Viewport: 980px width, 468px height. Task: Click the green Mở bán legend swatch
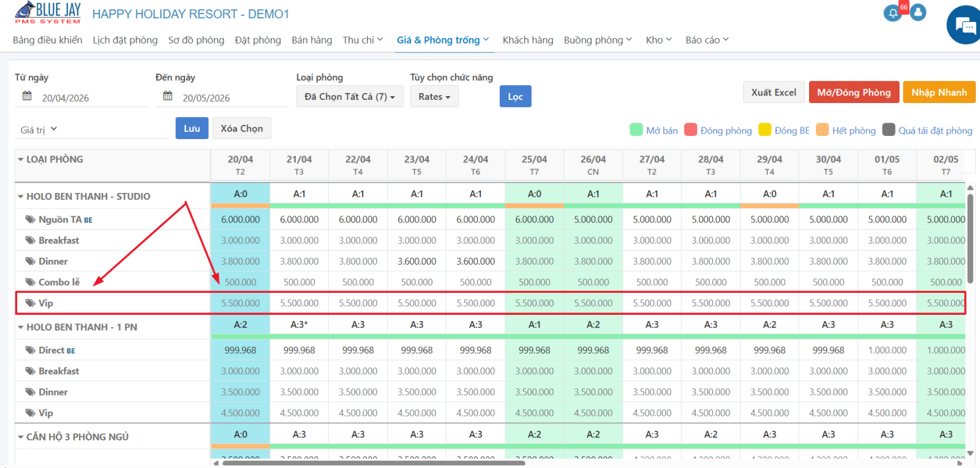(636, 130)
